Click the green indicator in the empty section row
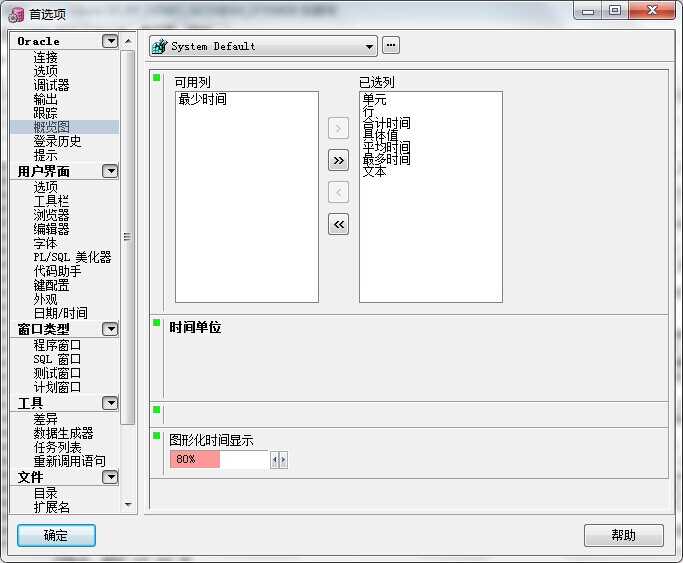 click(156, 409)
